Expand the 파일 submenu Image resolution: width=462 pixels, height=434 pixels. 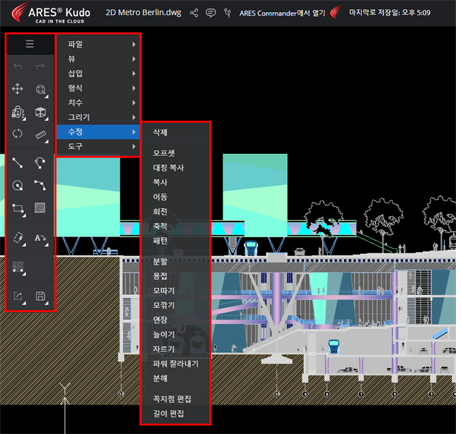(98, 44)
